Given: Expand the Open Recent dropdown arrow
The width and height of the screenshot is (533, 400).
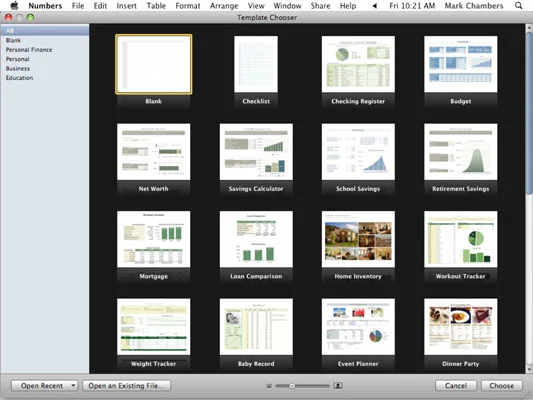Looking at the screenshot, I should pyautogui.click(x=73, y=385).
